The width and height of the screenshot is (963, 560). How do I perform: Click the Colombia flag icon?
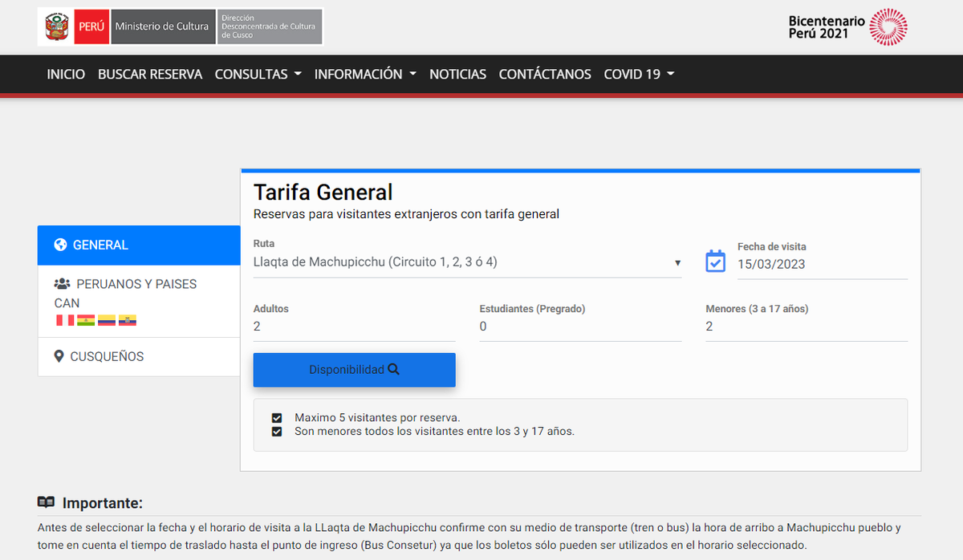coord(107,320)
